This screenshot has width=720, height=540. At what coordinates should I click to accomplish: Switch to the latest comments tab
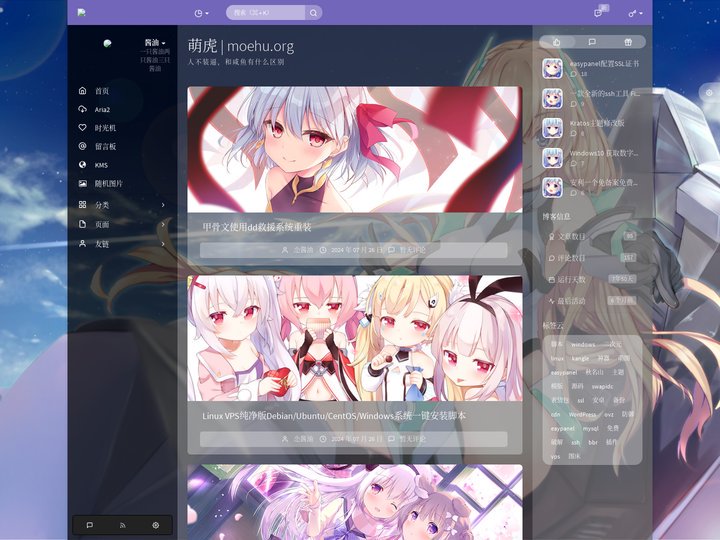(x=592, y=42)
